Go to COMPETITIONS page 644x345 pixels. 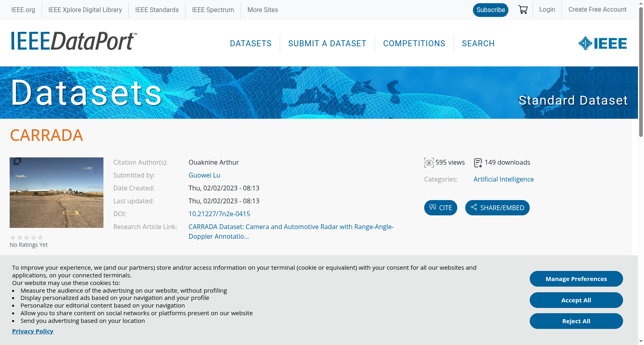coord(414,43)
